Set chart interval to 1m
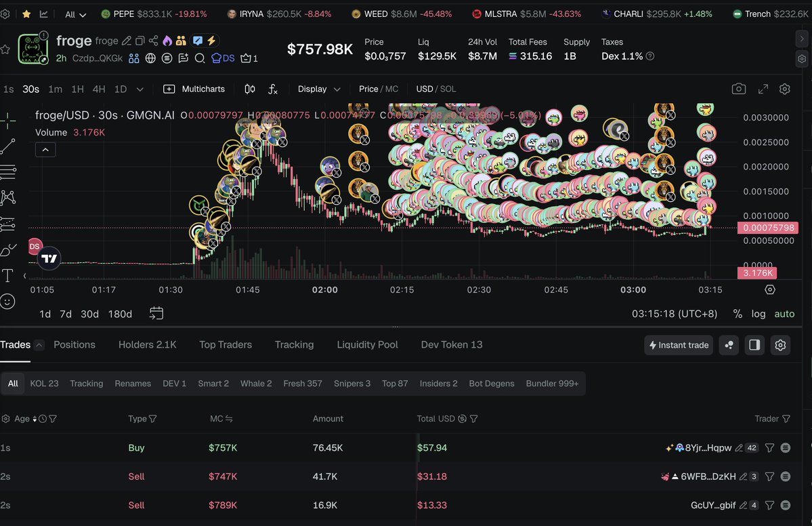812x526 pixels. point(56,89)
